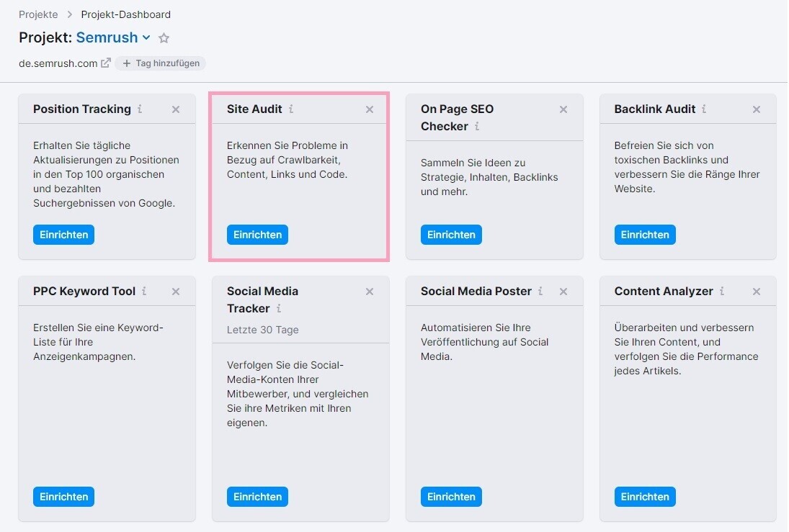View info for the Site Audit tool

point(291,109)
